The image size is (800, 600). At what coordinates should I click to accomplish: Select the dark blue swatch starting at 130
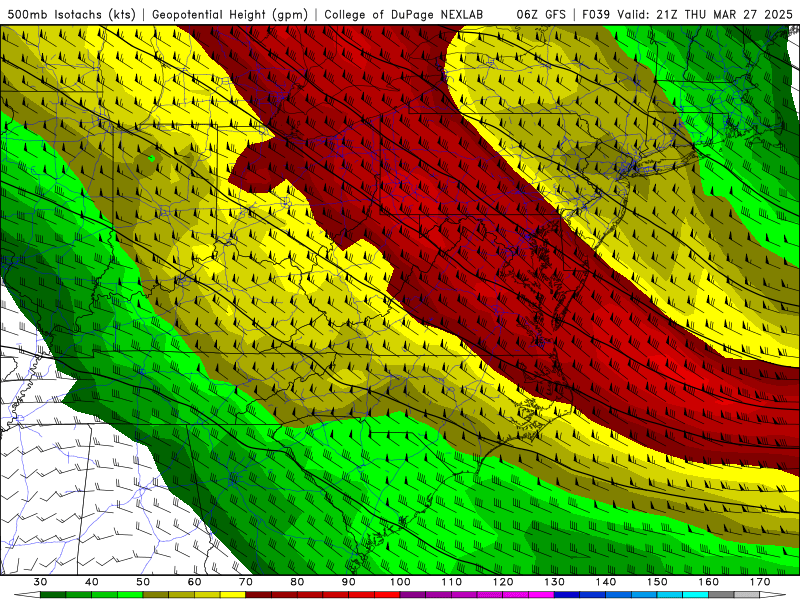coord(567,595)
